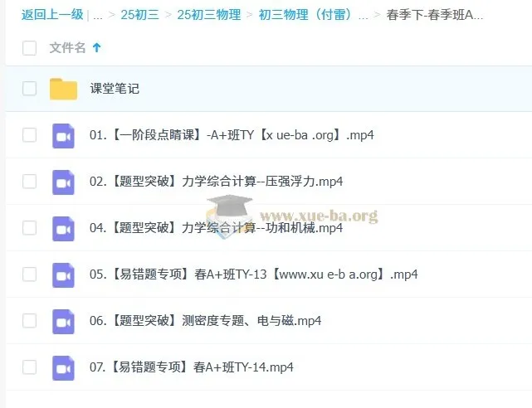The image size is (532, 408).
Task: Go back via 返回上一级 link
Action: [52, 15]
